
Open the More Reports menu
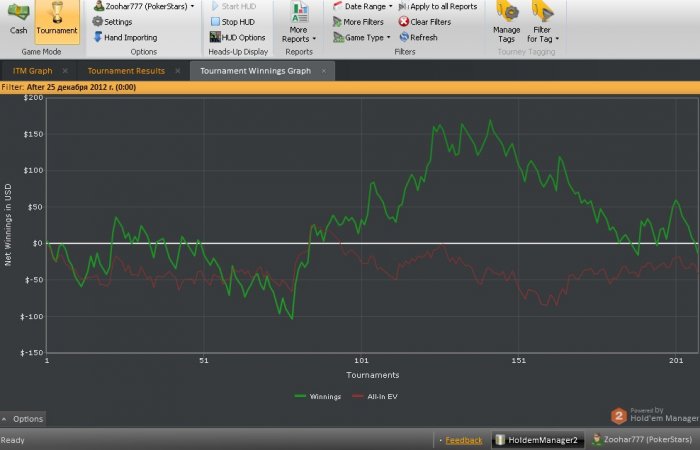[x=299, y=22]
